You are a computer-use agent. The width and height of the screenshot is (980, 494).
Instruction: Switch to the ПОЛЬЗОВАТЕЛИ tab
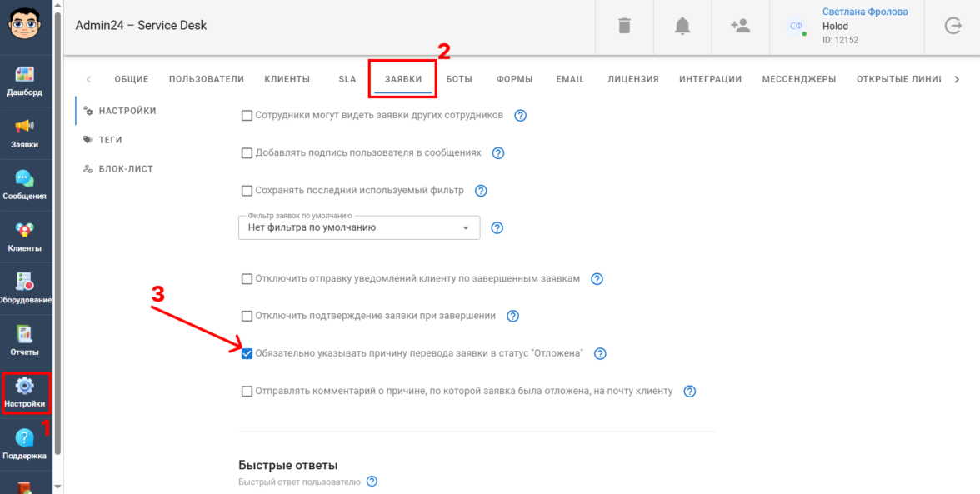(207, 79)
